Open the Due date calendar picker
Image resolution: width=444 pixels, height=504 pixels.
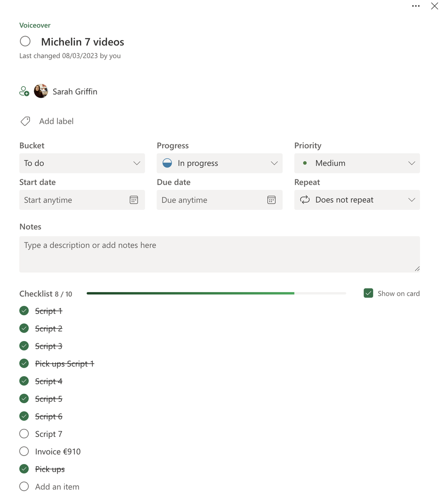click(x=271, y=200)
